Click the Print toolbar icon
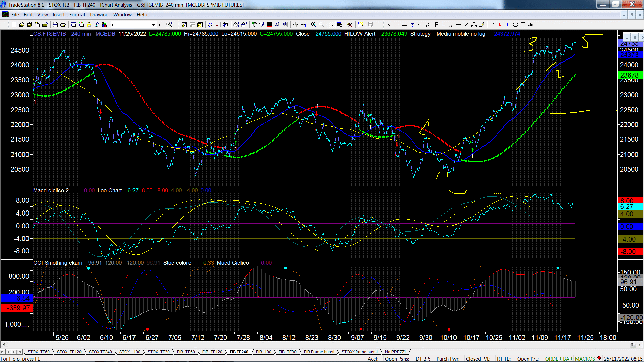 click(x=63, y=25)
